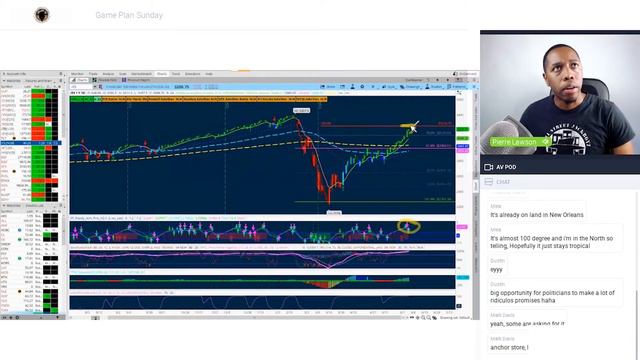Image resolution: width=640 pixels, height=360 pixels.
Task: Click the bear logo at top left
Action: [x=42, y=15]
